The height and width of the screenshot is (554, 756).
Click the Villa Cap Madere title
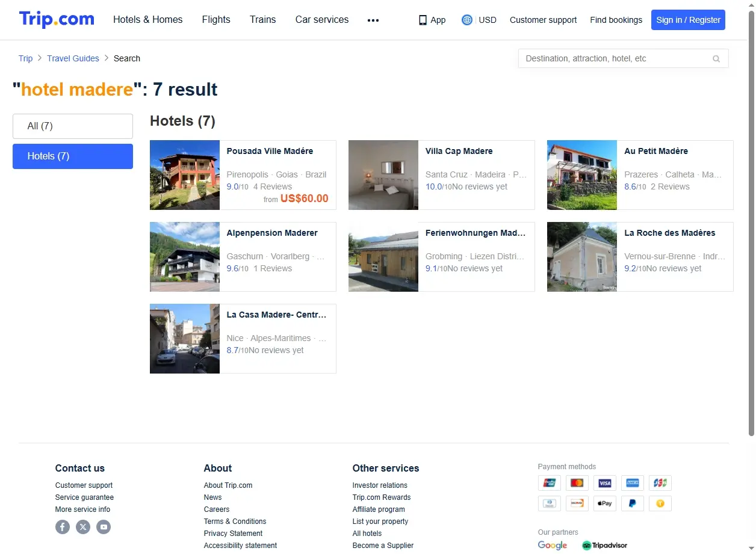459,151
